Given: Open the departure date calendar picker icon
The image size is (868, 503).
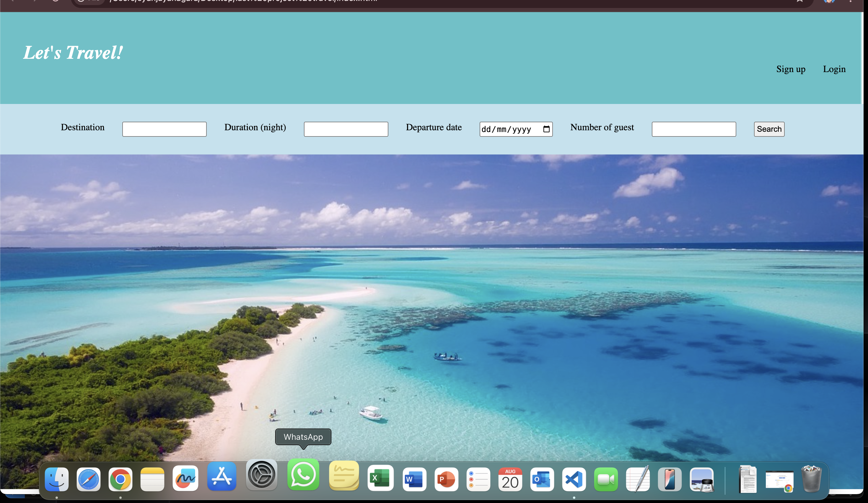Looking at the screenshot, I should [x=546, y=129].
